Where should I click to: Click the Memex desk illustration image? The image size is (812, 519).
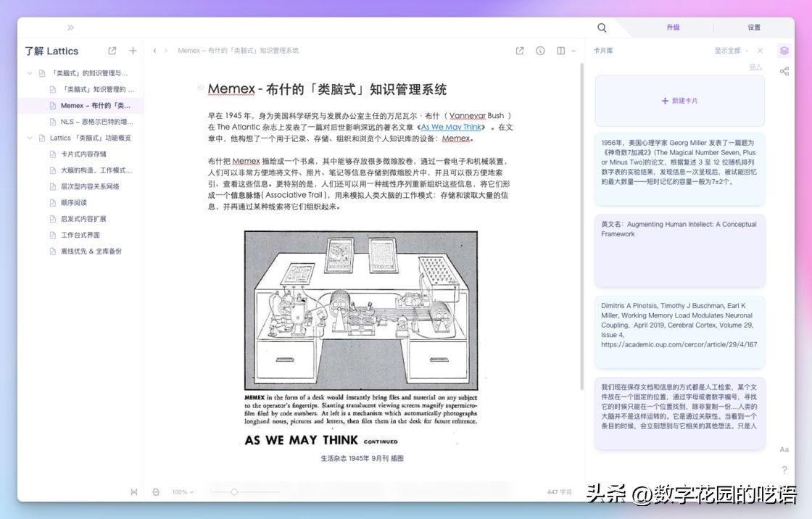(361, 310)
